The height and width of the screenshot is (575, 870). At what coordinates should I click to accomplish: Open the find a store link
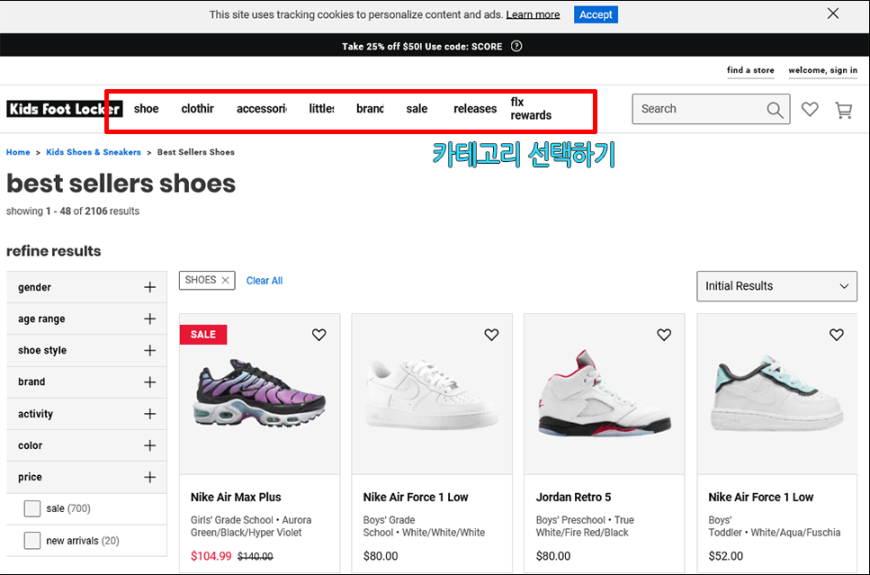click(x=750, y=70)
